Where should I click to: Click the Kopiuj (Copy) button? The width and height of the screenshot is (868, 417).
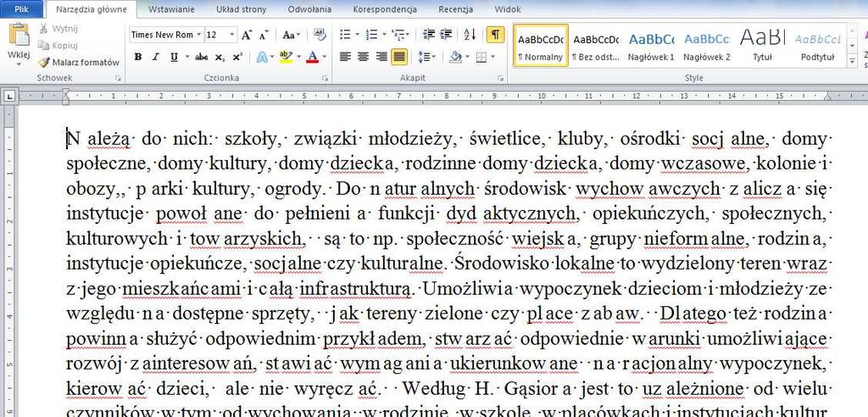[58, 46]
